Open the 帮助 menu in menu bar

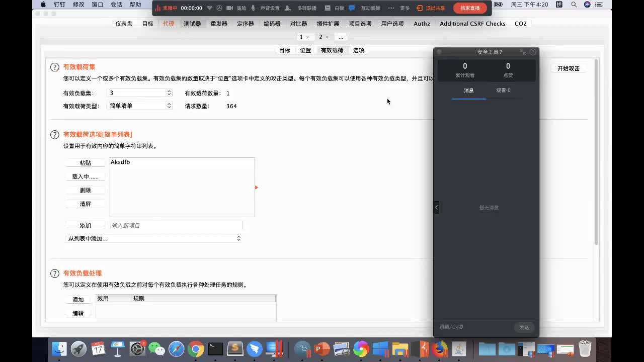point(135,4)
